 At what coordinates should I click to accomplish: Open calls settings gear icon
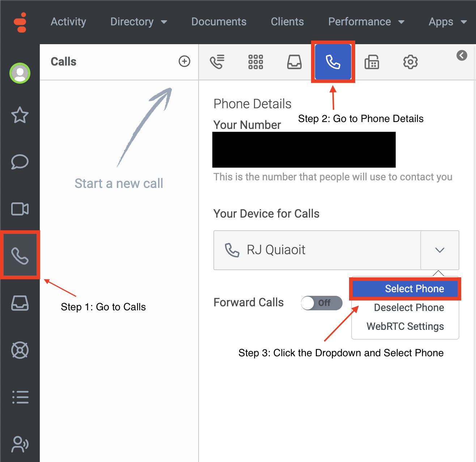coord(410,62)
